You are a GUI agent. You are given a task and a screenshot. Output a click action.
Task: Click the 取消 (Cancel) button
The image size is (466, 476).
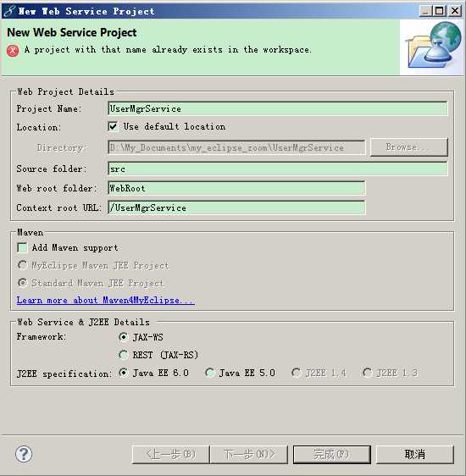point(415,455)
